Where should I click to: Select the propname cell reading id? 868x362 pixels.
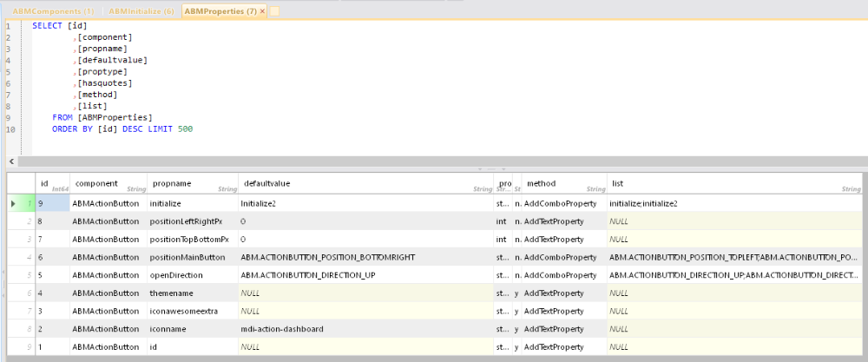click(193, 347)
